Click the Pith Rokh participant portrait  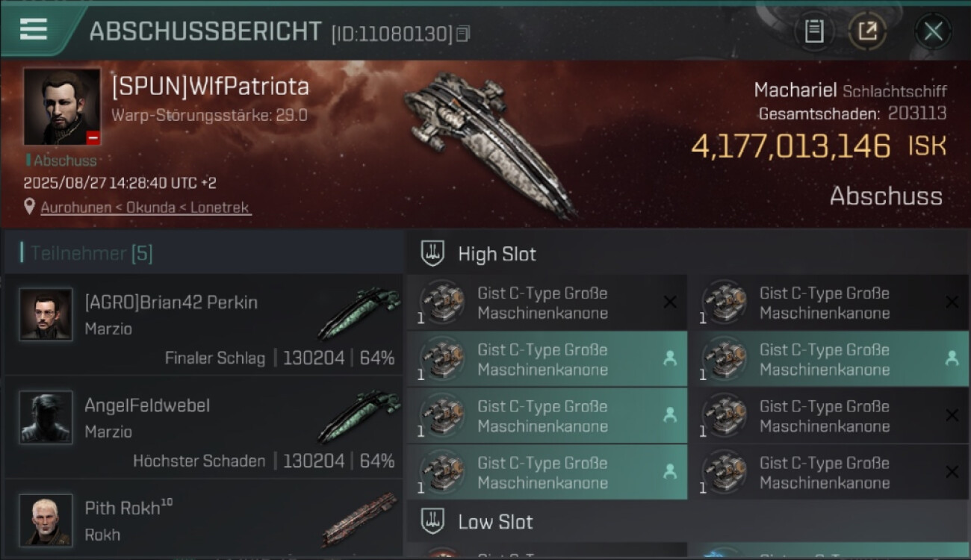pyautogui.click(x=46, y=520)
